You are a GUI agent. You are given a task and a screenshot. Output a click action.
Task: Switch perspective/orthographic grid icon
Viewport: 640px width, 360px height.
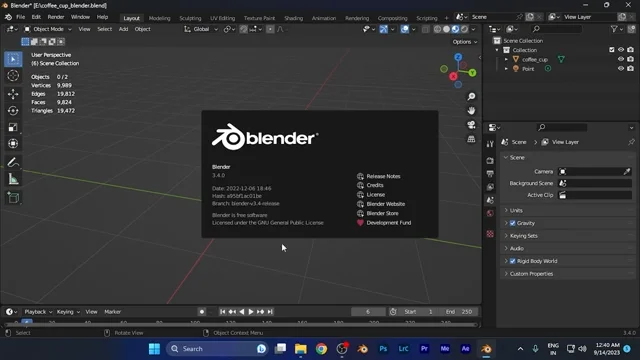tap(471, 139)
